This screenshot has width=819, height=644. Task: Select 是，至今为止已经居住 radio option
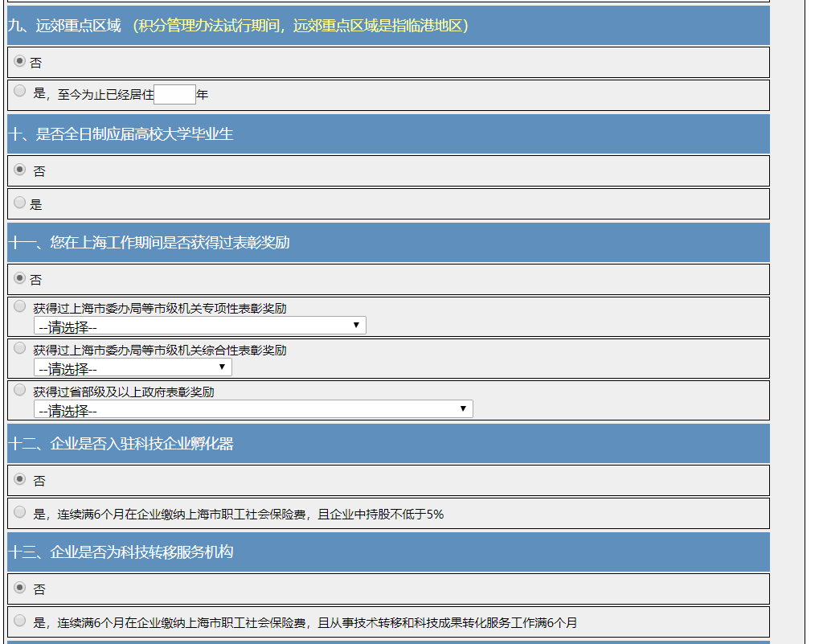coord(20,92)
